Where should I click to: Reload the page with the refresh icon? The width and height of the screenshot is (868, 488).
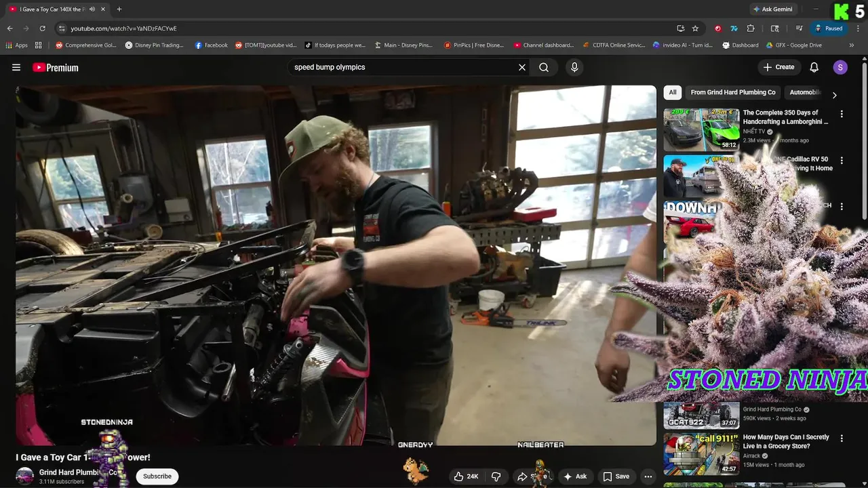click(x=42, y=28)
